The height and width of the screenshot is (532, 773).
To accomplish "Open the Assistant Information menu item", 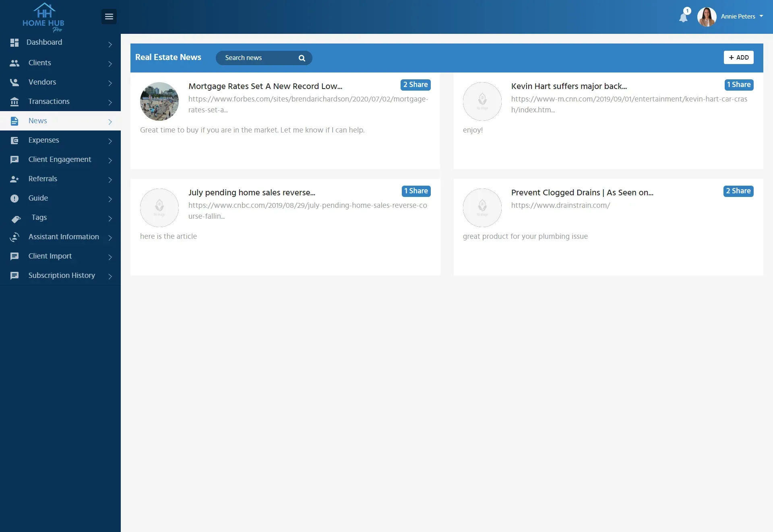I will pos(60,237).
